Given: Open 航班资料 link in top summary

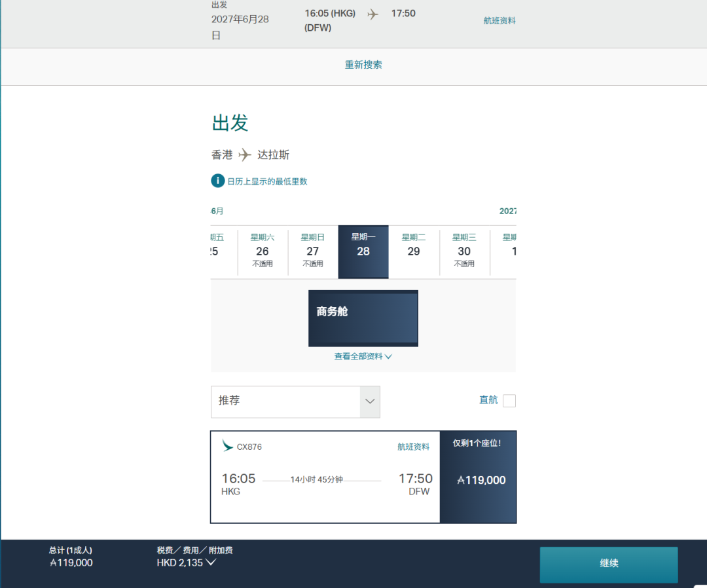Looking at the screenshot, I should [499, 21].
